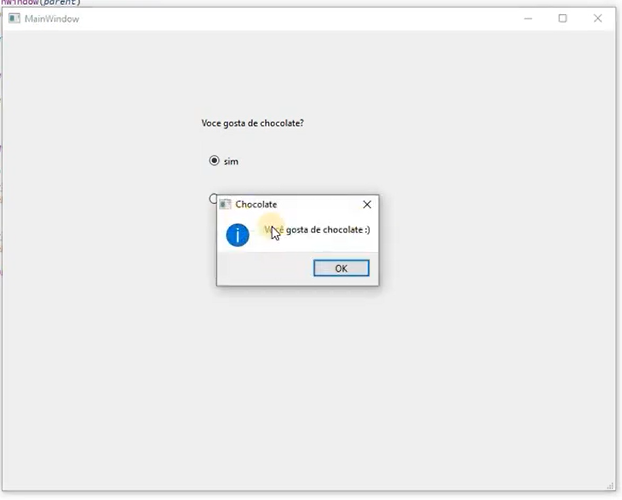
Task: Select the radio button partially hidden behind dialog
Action: pos(212,197)
